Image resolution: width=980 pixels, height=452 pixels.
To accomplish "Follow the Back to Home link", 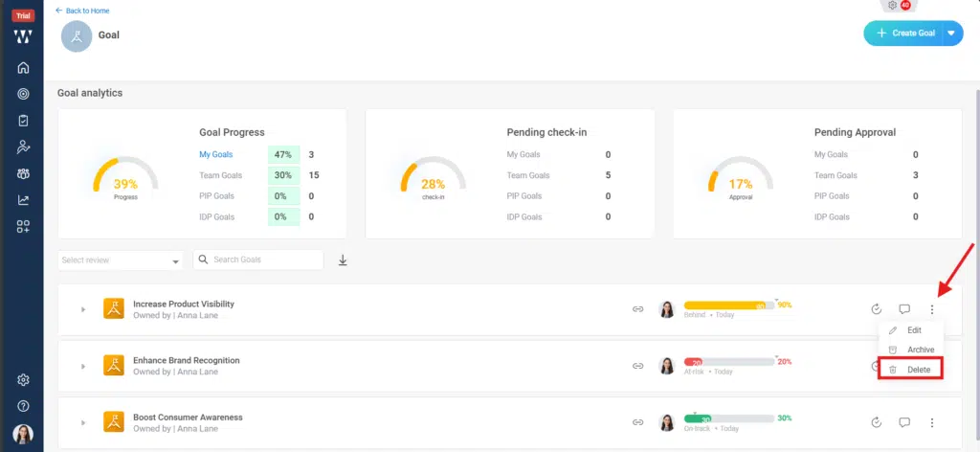I will pyautogui.click(x=82, y=11).
